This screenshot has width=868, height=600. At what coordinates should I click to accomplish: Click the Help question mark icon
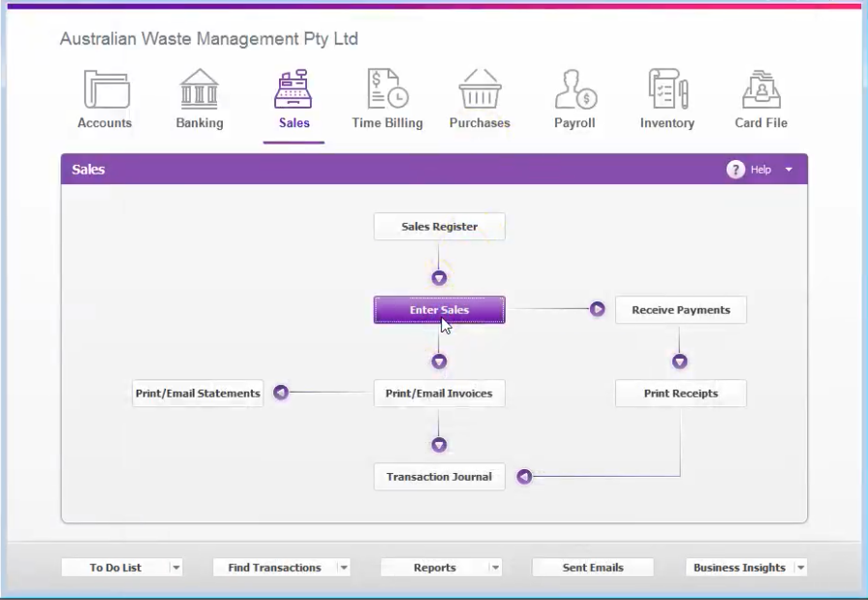click(x=735, y=170)
